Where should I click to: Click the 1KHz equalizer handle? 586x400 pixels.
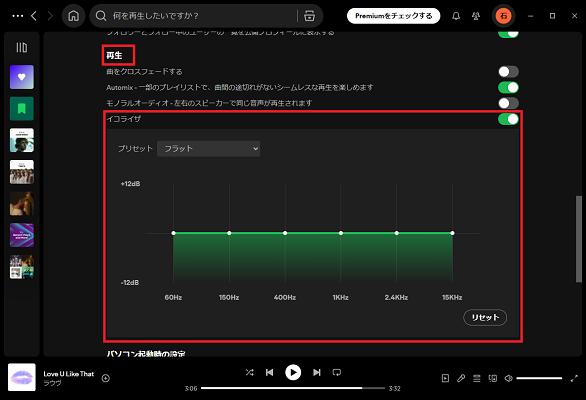point(341,233)
